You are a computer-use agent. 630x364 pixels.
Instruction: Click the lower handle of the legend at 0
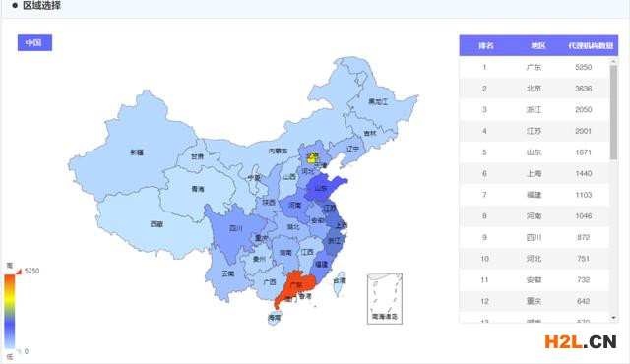tap(19, 351)
